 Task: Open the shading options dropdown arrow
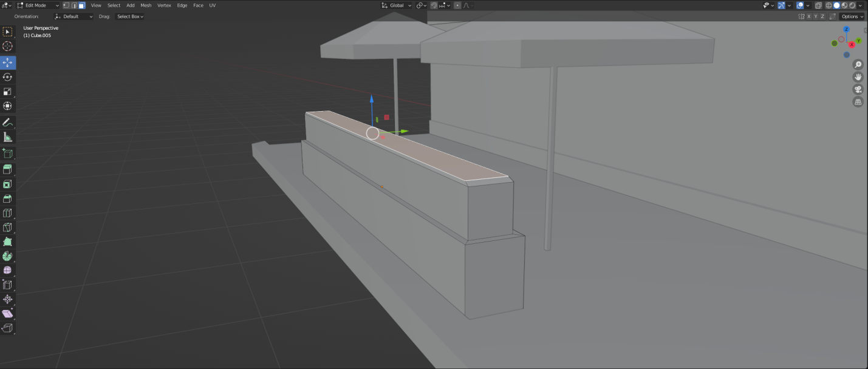click(860, 5)
